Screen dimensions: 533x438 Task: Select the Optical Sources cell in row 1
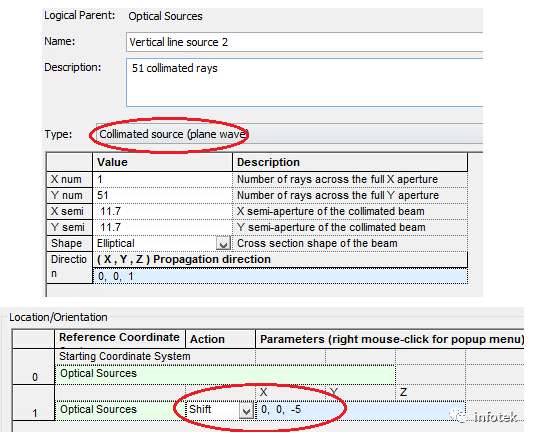[120, 410]
